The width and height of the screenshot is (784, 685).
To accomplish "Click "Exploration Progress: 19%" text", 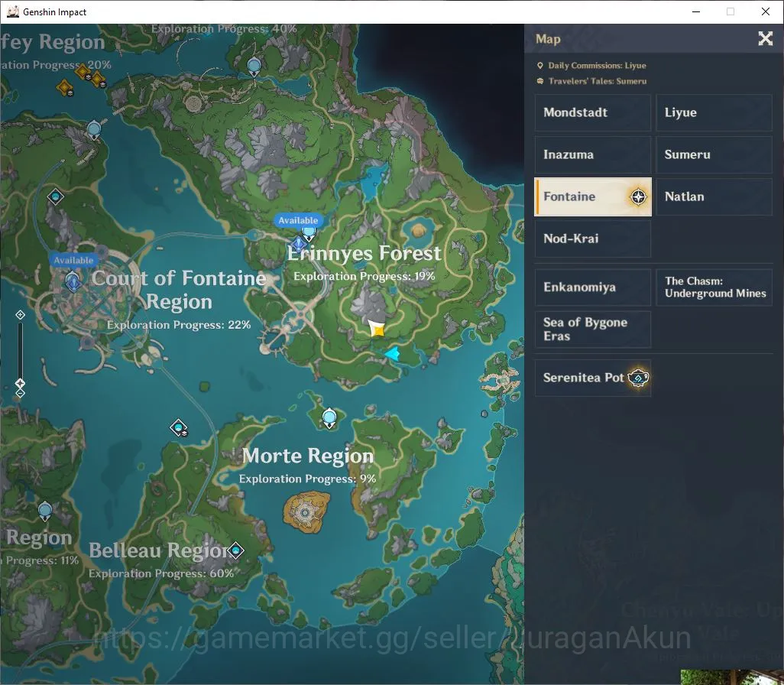I will (364, 276).
